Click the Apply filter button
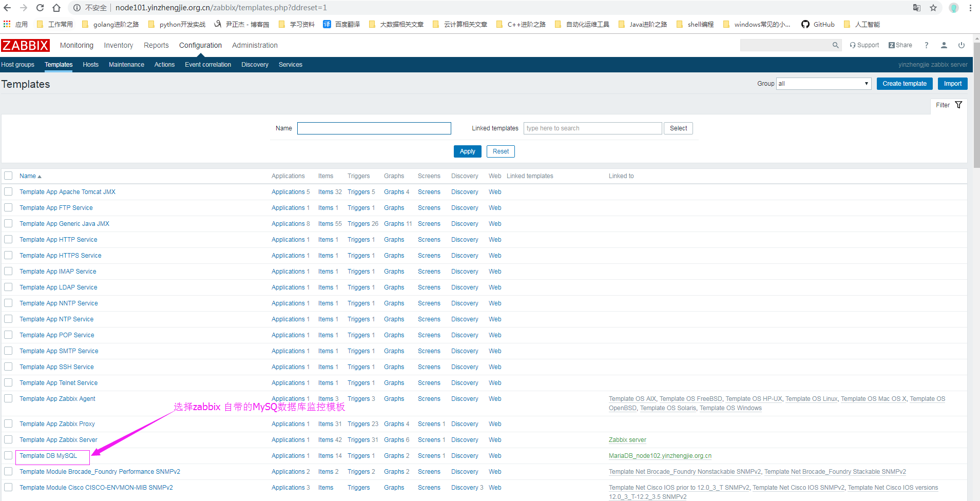Image resolution: width=980 pixels, height=501 pixels. (x=467, y=151)
